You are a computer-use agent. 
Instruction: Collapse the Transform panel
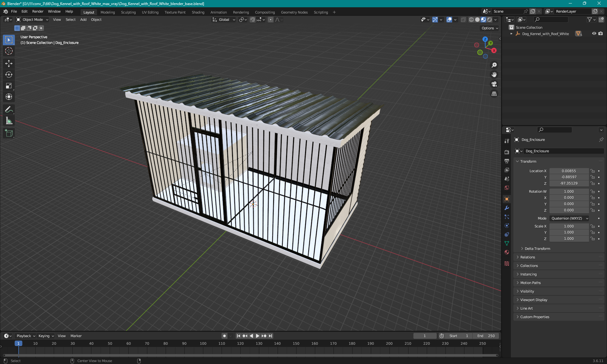click(x=528, y=161)
